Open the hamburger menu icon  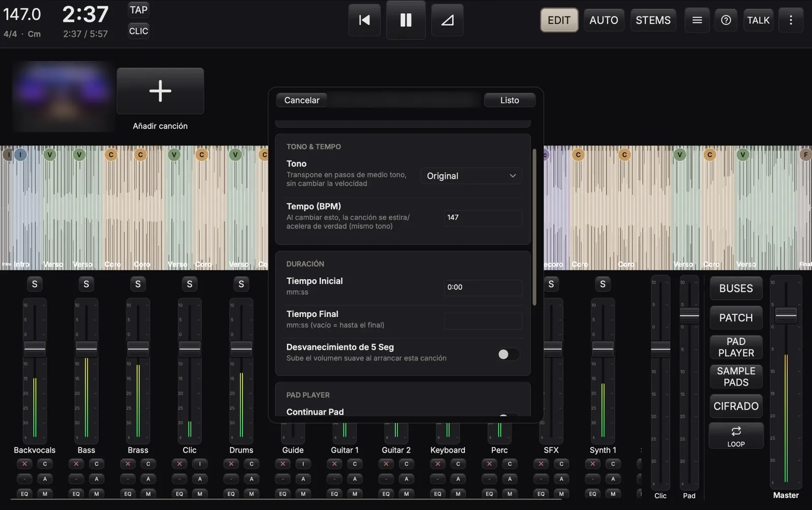(697, 20)
